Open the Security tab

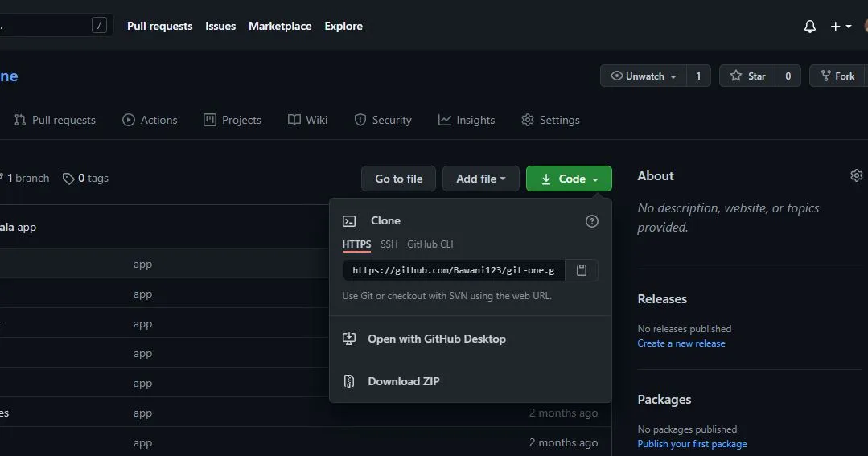(383, 120)
